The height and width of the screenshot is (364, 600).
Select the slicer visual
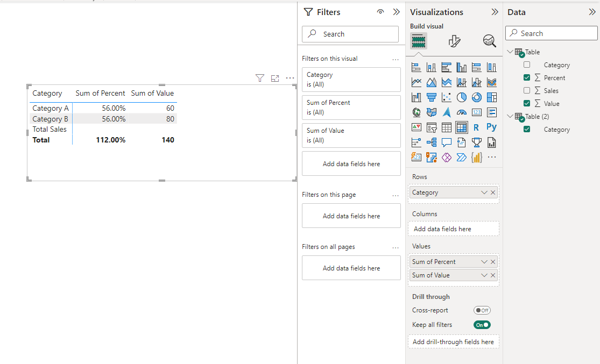point(431,127)
